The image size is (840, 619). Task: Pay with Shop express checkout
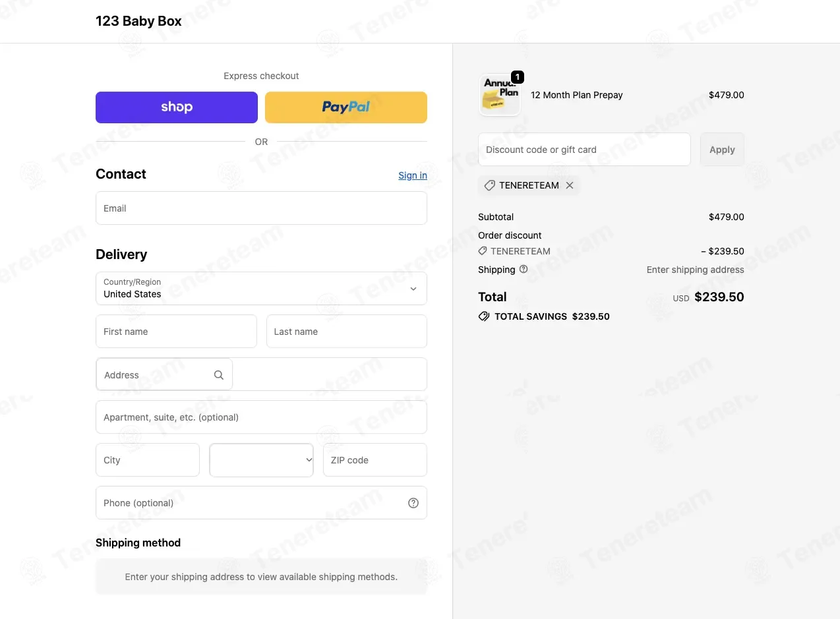[x=177, y=107]
